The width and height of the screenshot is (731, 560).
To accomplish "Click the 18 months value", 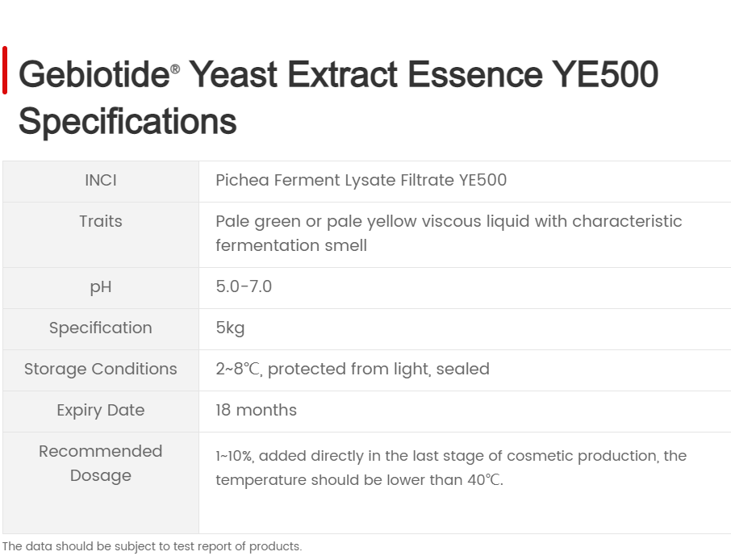I will coord(256,410).
